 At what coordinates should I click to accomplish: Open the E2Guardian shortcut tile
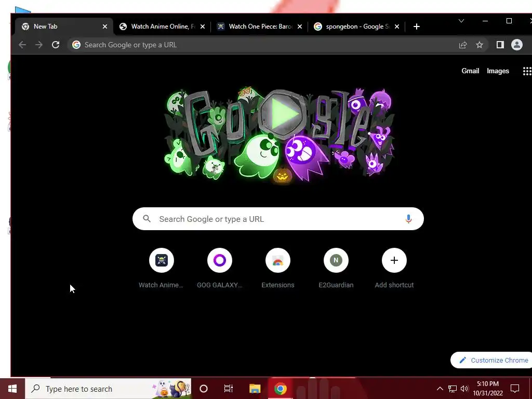[x=336, y=269]
